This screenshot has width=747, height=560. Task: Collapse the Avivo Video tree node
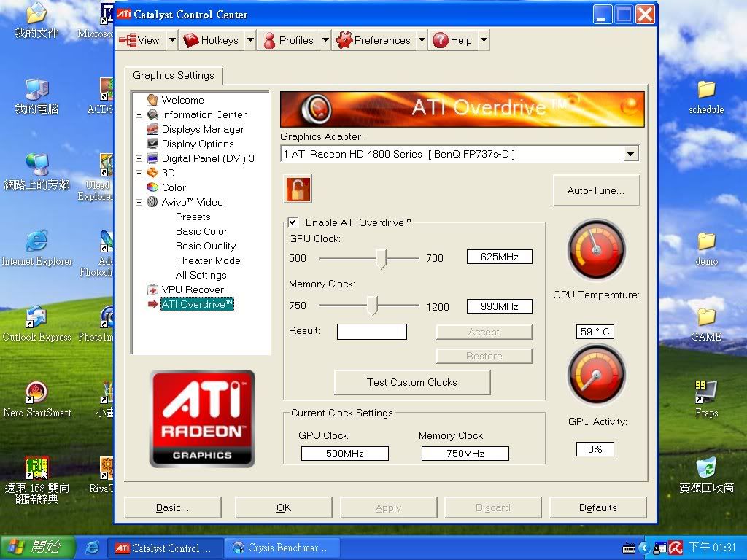click(139, 202)
